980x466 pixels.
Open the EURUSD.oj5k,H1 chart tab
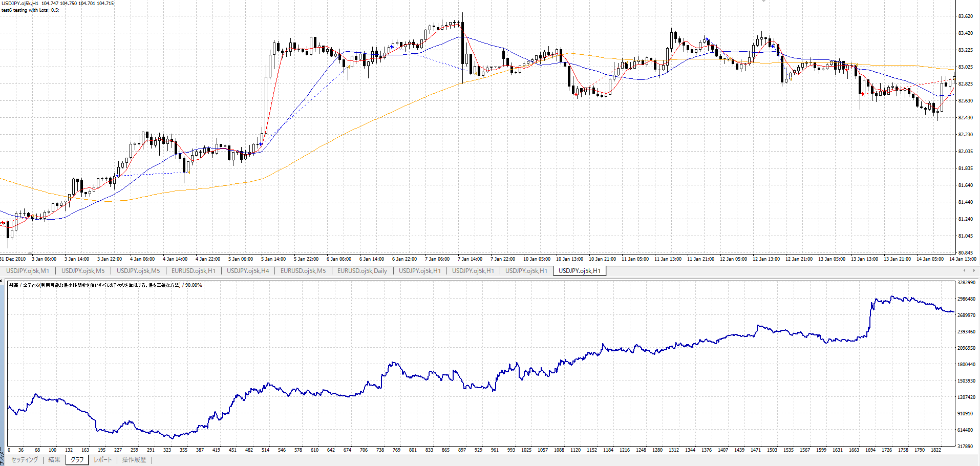tap(193, 271)
